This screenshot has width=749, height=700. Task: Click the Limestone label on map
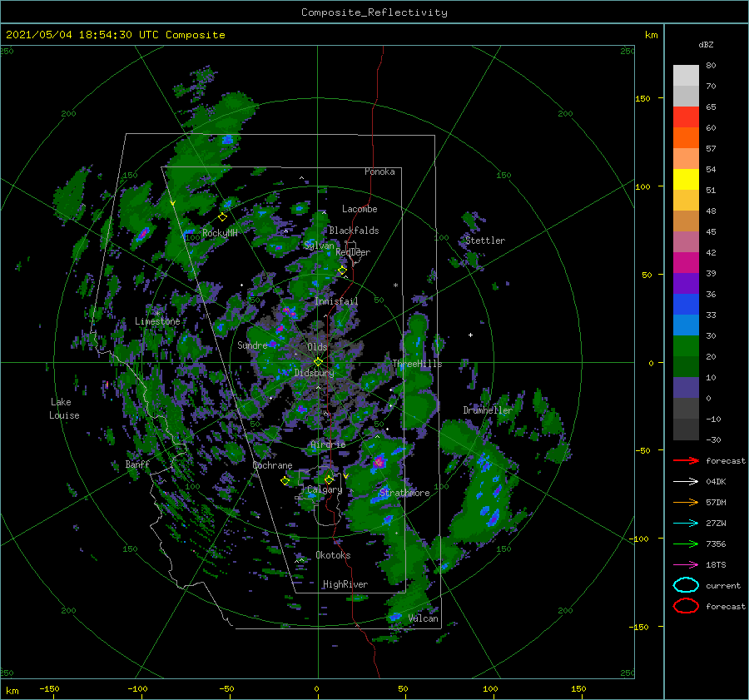pos(157,321)
